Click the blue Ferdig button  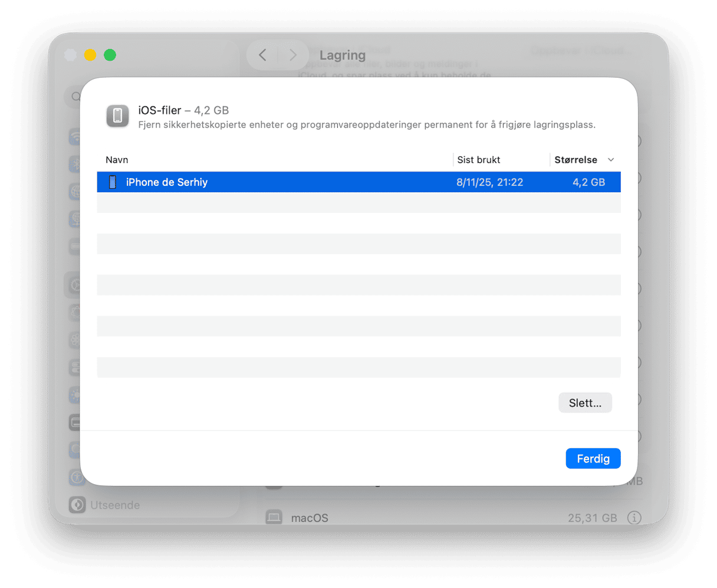coord(593,459)
